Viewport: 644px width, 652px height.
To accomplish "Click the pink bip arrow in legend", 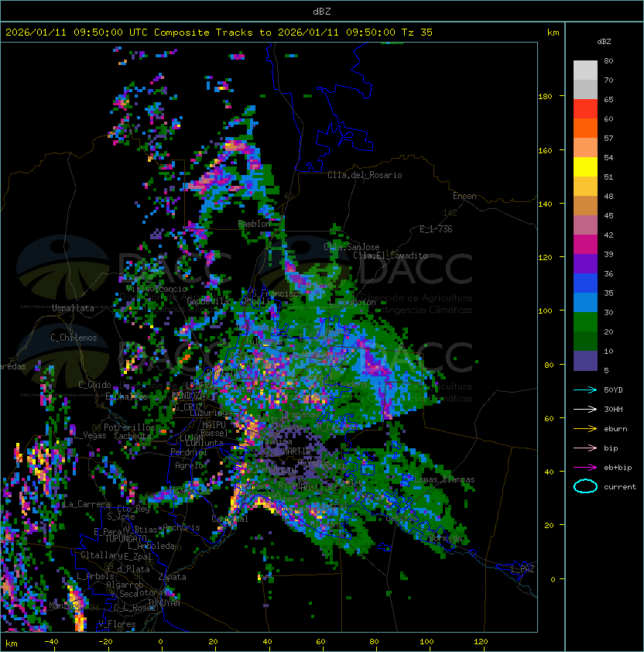I will pos(585,448).
